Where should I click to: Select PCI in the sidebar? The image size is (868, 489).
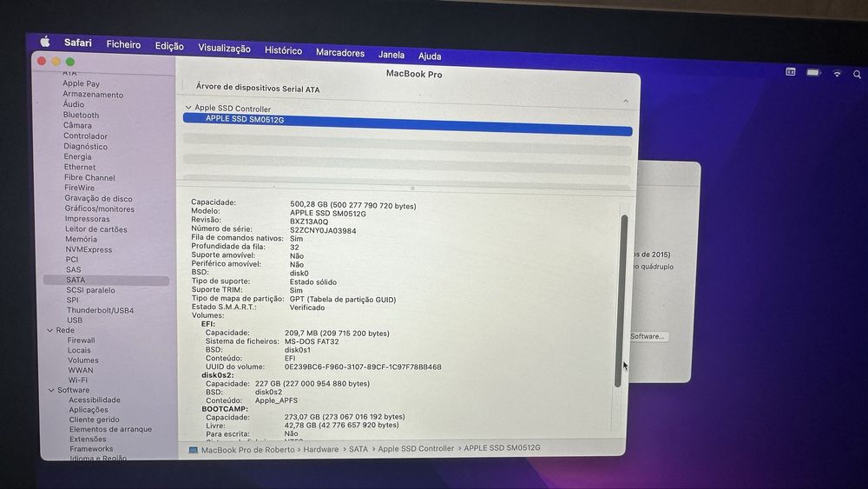pyautogui.click(x=72, y=259)
